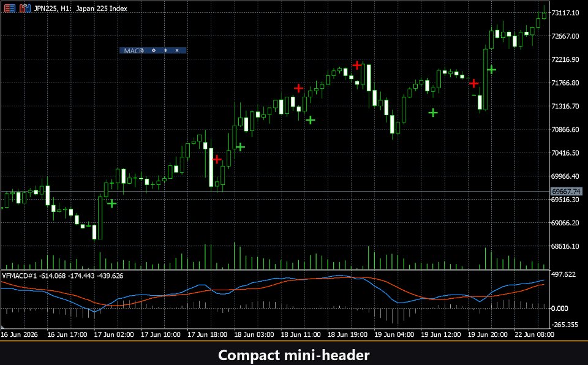Screen dimensions: 588x365
Task: Click the 17 Jun 10:00 time label
Action: 160,334
